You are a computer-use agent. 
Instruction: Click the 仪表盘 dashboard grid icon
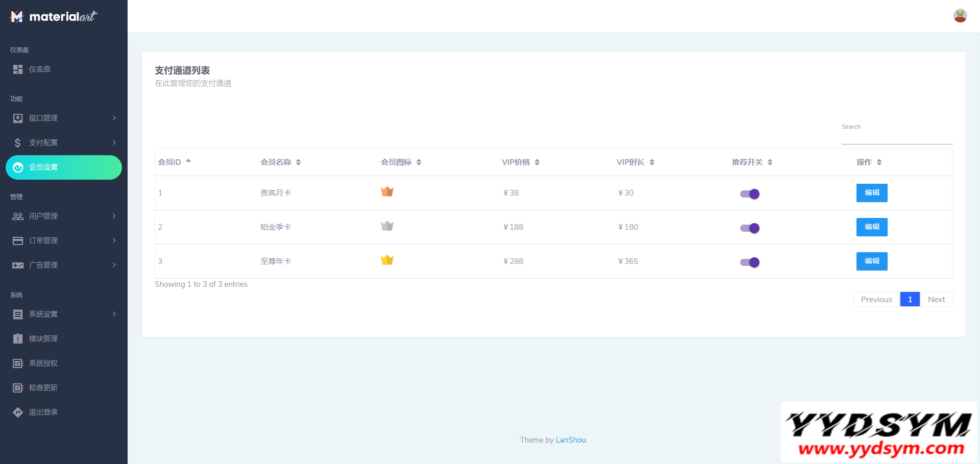click(18, 69)
